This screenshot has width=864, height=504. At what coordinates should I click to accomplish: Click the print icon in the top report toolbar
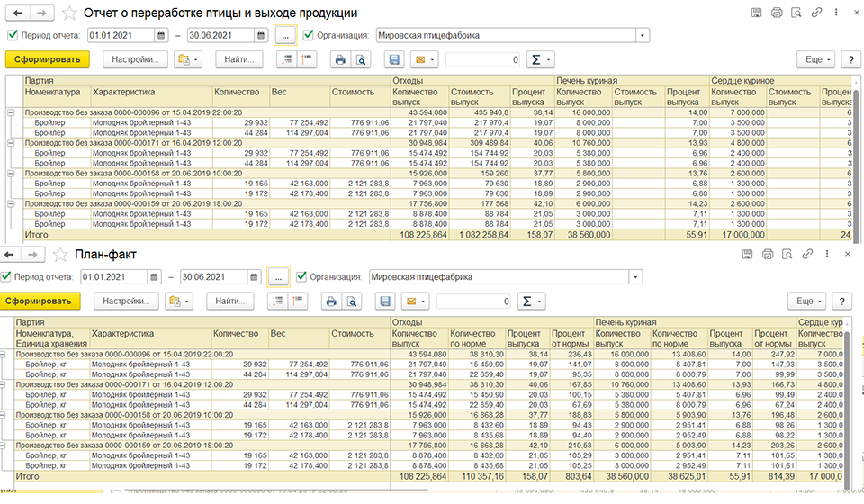(x=340, y=59)
